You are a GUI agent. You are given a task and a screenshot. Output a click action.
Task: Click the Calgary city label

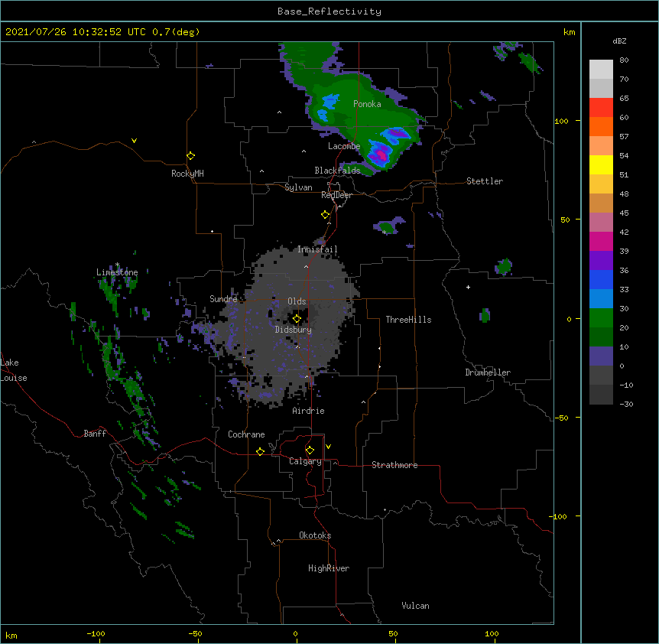tap(305, 461)
